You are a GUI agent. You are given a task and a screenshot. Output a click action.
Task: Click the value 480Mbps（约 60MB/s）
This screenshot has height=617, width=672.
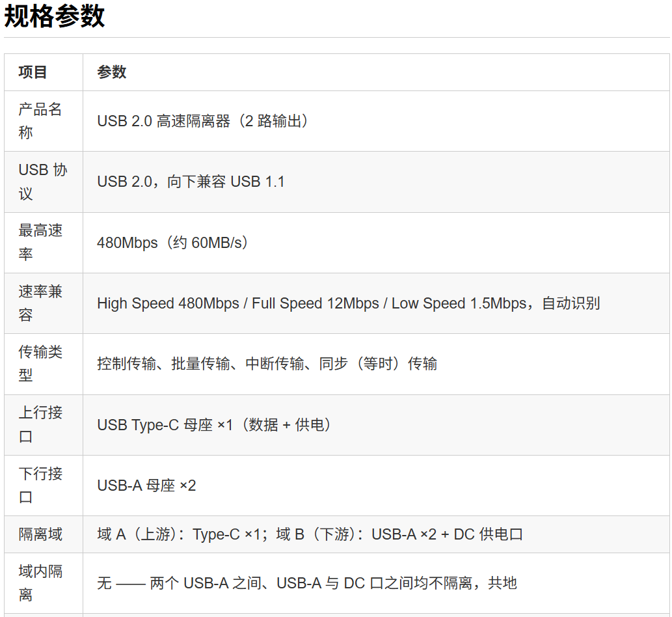click(x=172, y=243)
